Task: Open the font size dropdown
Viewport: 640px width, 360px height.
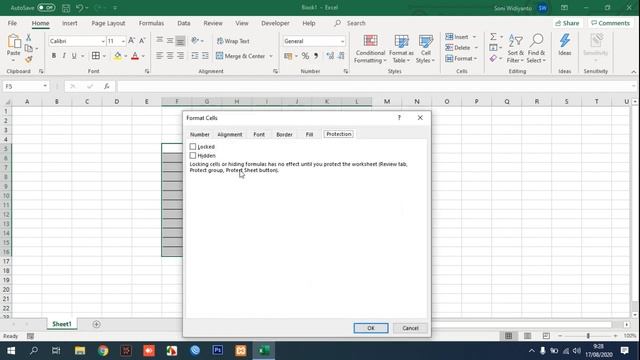Action: [x=123, y=41]
